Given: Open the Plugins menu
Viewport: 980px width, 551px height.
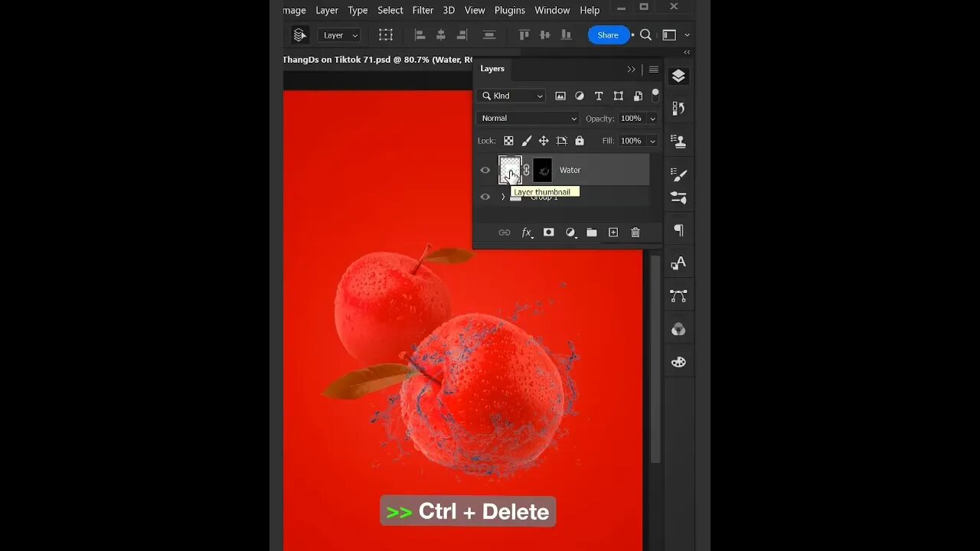Looking at the screenshot, I should point(510,10).
